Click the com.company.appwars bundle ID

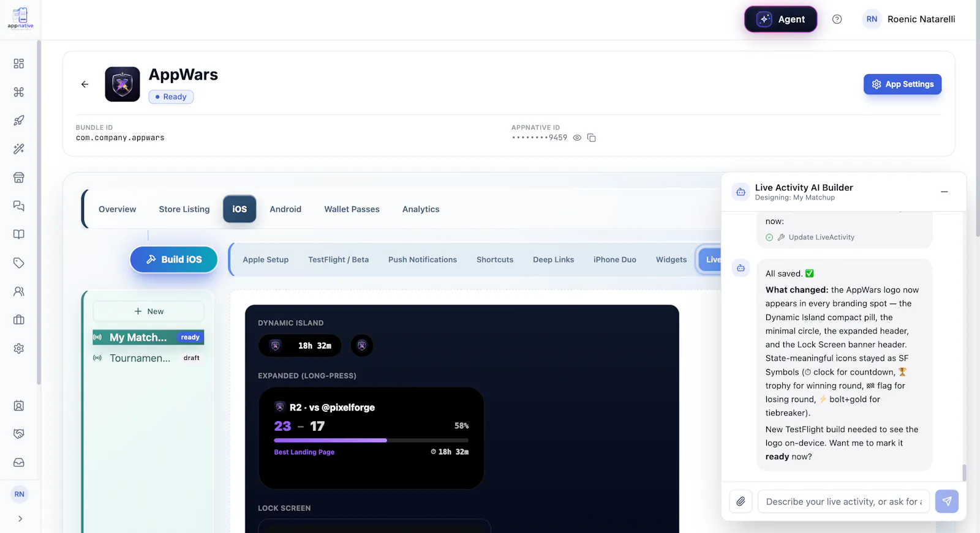pyautogui.click(x=120, y=138)
